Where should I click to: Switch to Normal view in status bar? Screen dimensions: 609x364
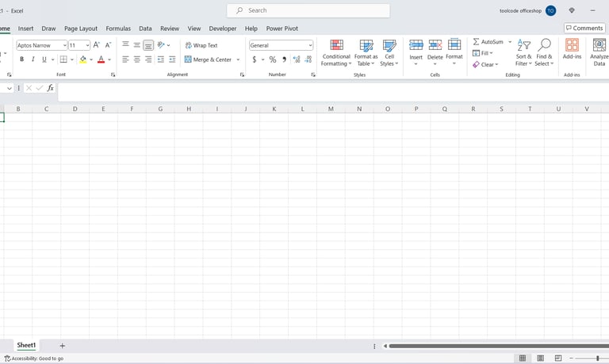point(523,358)
